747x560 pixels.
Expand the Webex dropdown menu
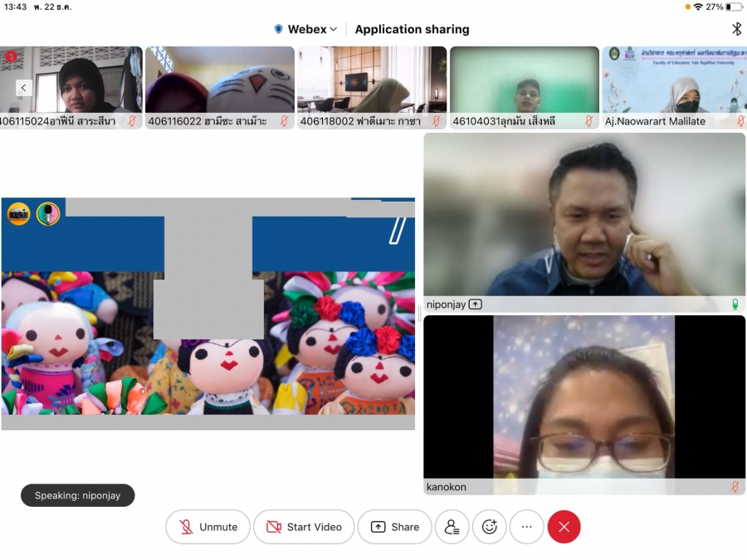(x=307, y=29)
